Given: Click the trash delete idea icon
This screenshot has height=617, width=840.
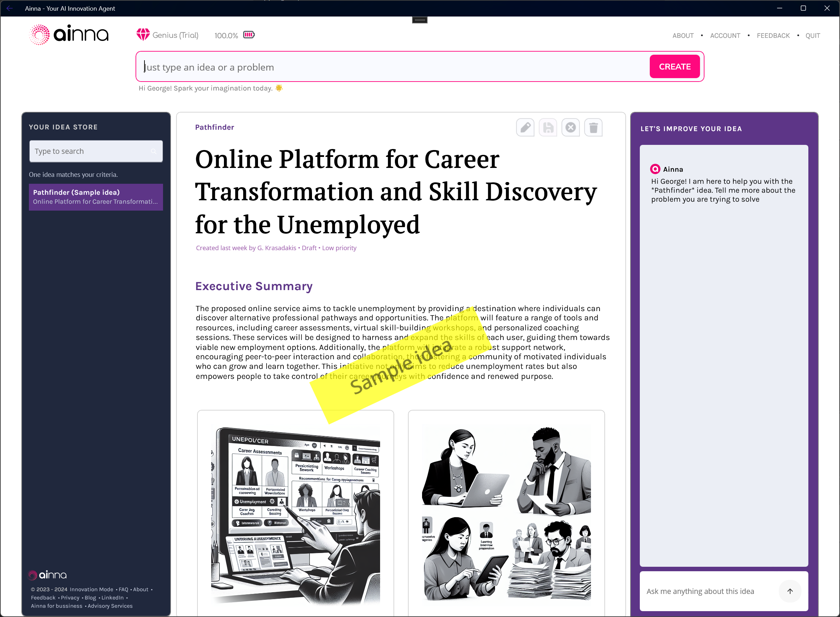Looking at the screenshot, I should tap(593, 128).
